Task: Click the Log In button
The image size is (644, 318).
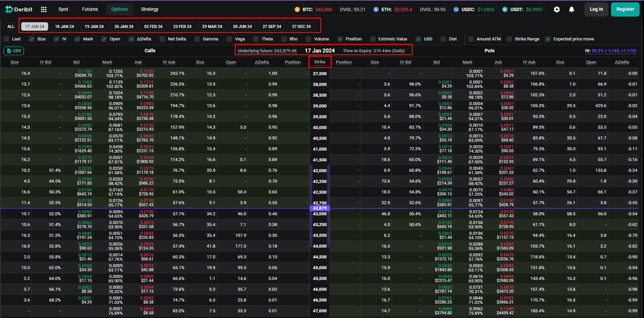Action: [596, 9]
